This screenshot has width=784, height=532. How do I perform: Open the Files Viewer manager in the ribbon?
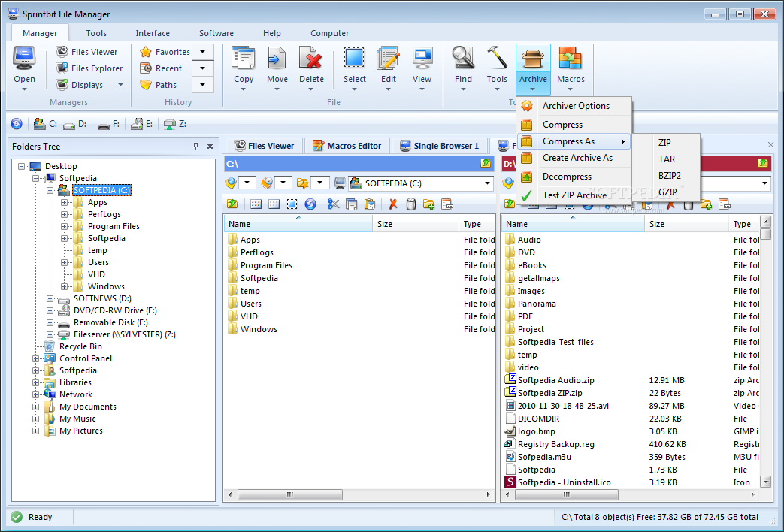[x=86, y=52]
